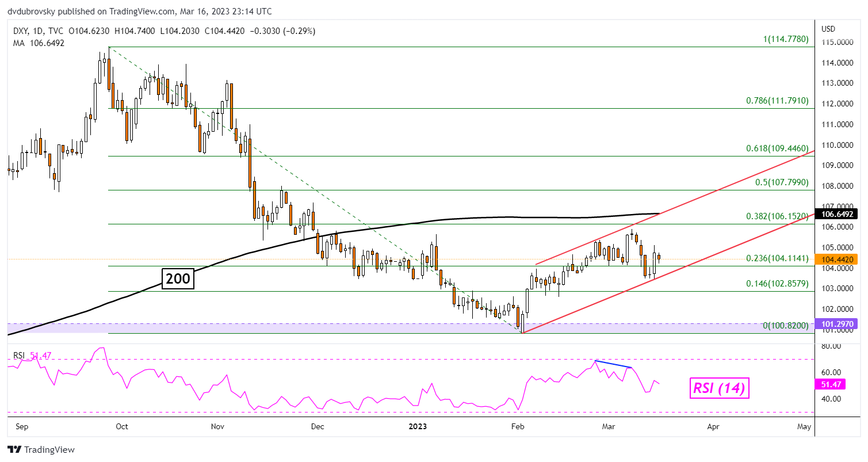Select the 0.618(109.4460) Fibonacci level label
The height and width of the screenshot is (462, 868).
[x=778, y=148]
